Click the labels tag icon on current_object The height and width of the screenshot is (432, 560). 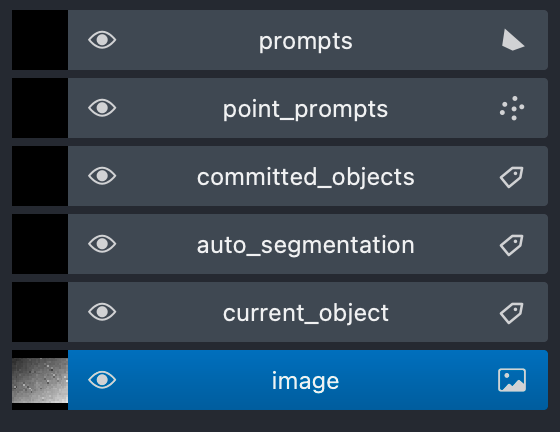(511, 313)
